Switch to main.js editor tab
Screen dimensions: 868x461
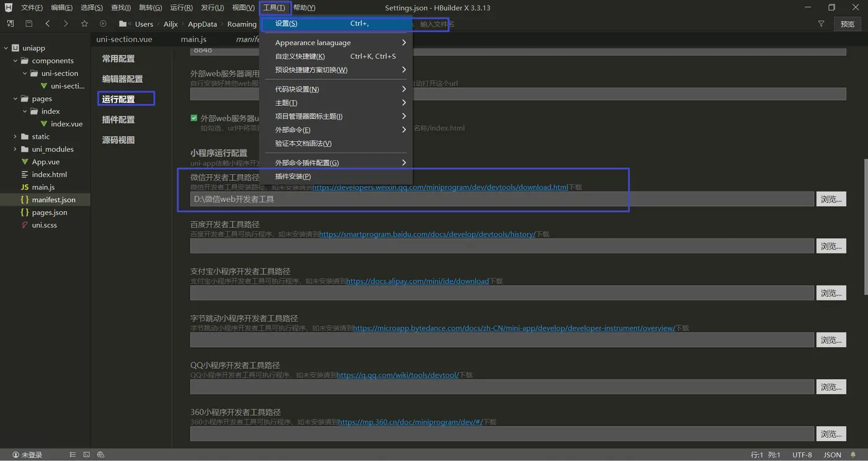click(x=194, y=39)
